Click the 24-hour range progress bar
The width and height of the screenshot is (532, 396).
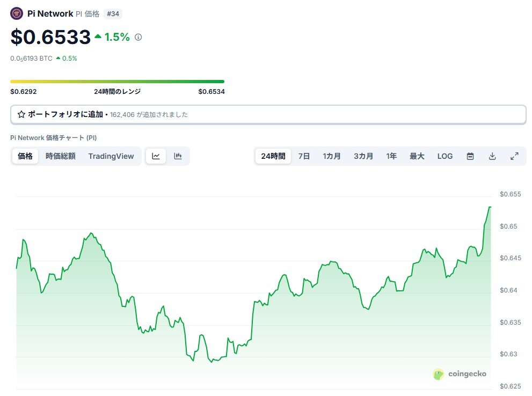click(x=117, y=82)
